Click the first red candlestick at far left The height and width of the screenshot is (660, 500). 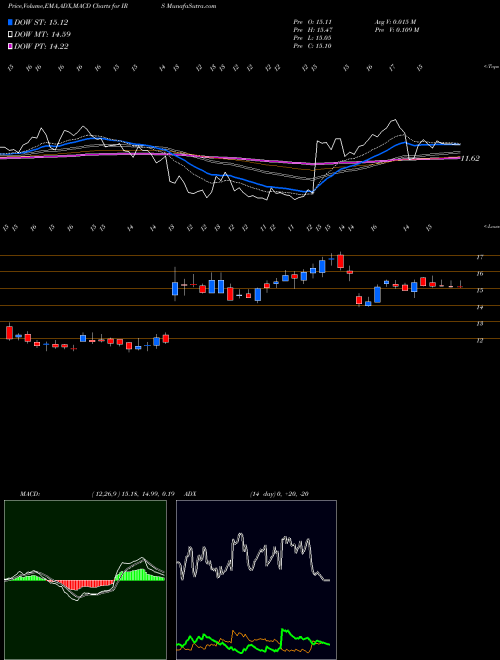(x=9, y=332)
